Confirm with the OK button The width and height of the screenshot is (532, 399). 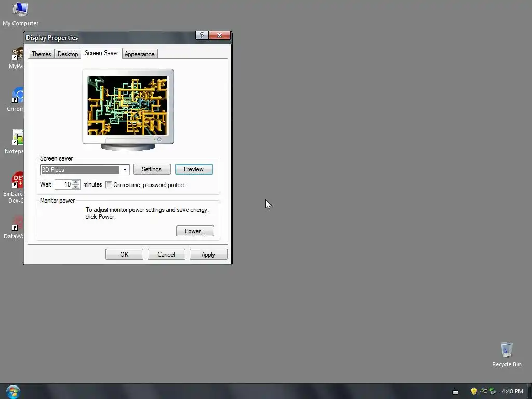[x=124, y=255]
